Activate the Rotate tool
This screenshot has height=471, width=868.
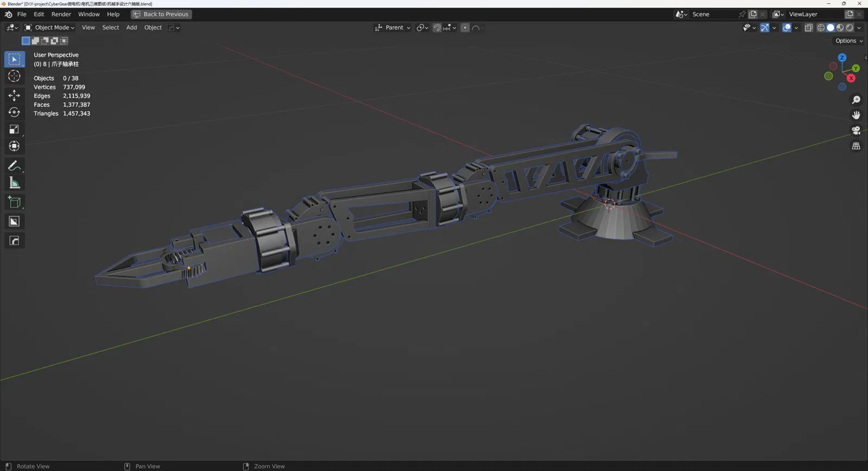pyautogui.click(x=14, y=112)
